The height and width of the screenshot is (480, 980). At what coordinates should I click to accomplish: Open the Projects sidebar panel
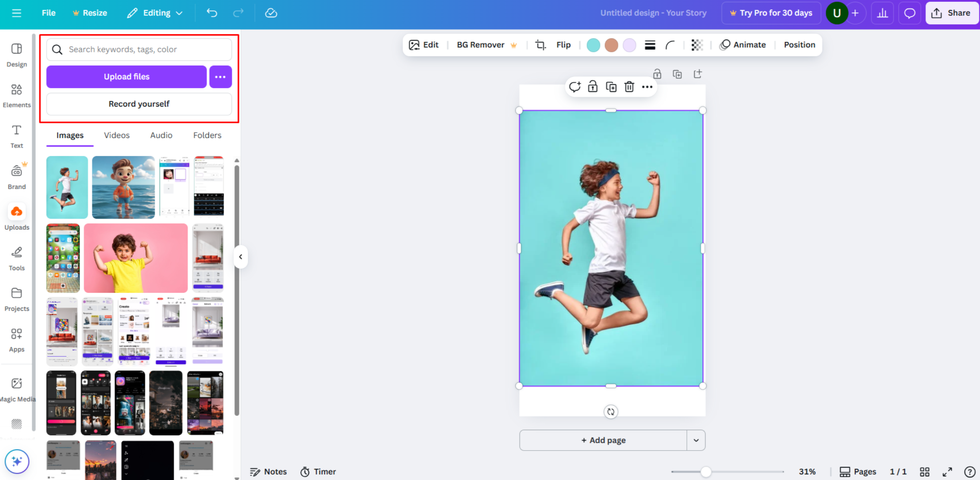click(17, 299)
